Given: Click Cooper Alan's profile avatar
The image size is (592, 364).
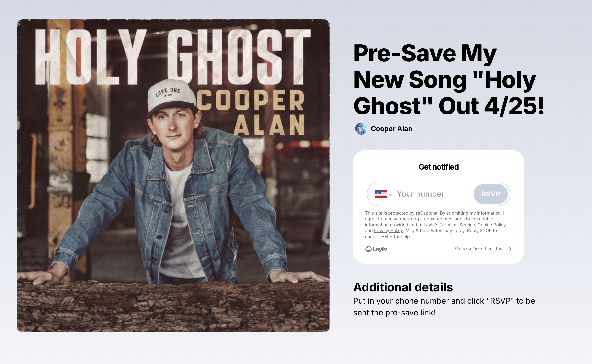Looking at the screenshot, I should pos(361,129).
